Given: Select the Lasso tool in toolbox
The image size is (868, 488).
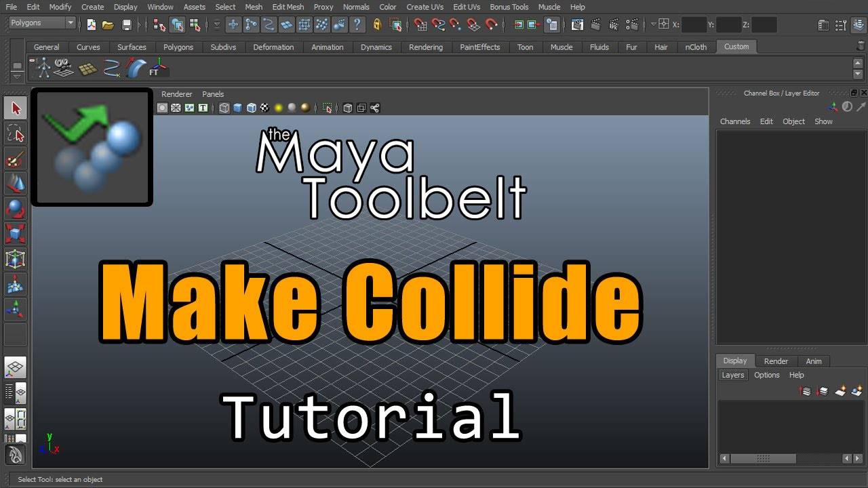Looking at the screenshot, I should pos(16,134).
